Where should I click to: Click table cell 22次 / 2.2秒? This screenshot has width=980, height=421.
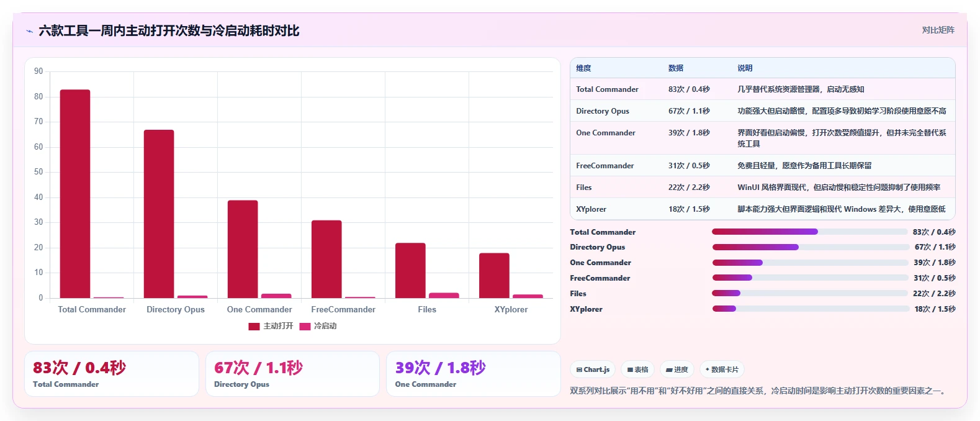689,188
